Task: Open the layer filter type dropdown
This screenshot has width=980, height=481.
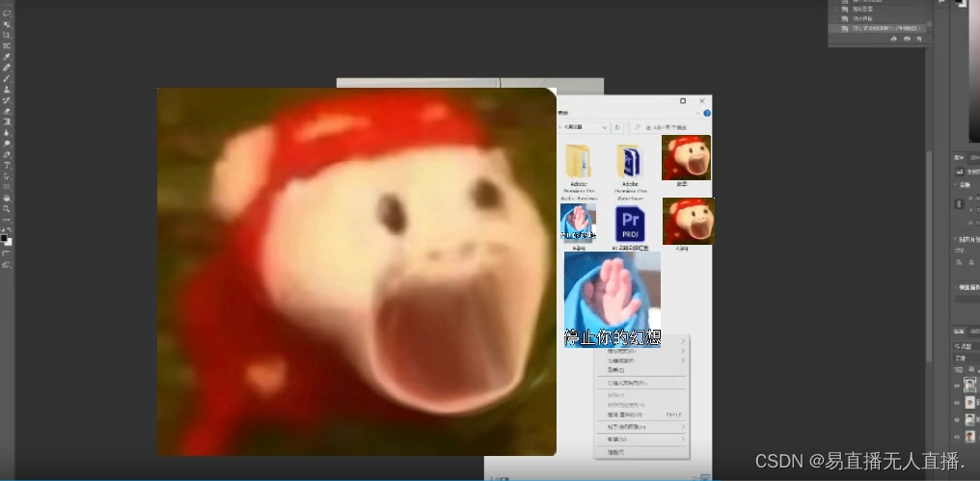Action: [x=966, y=345]
